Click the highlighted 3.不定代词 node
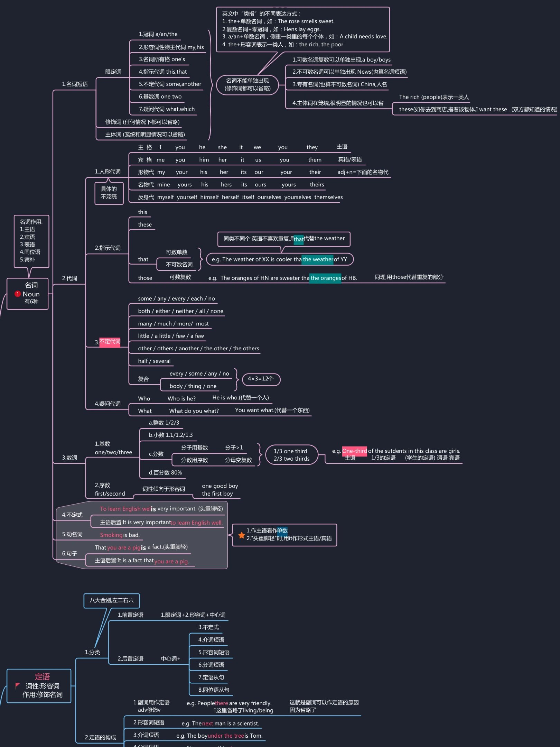The image size is (560, 747). [108, 342]
